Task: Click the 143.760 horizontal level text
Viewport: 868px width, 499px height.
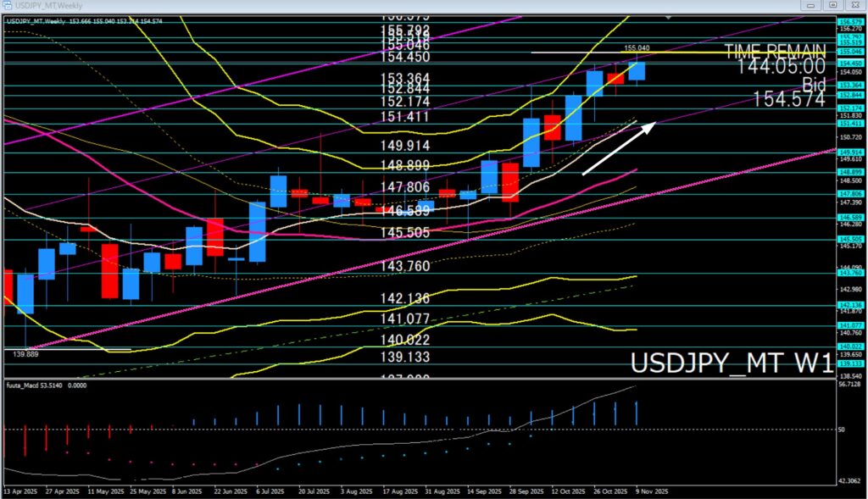Action: pos(405,266)
